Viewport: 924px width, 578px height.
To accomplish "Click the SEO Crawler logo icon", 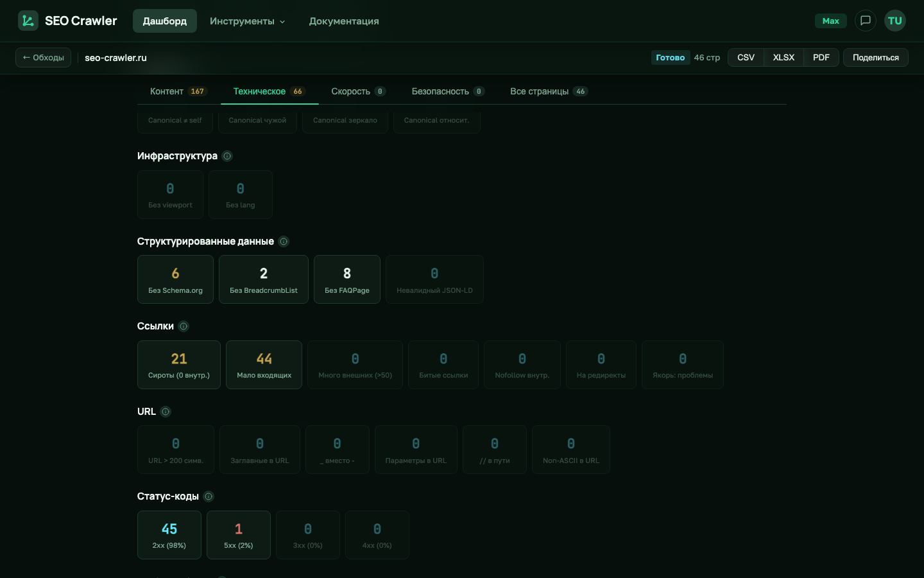I will 28,21.
